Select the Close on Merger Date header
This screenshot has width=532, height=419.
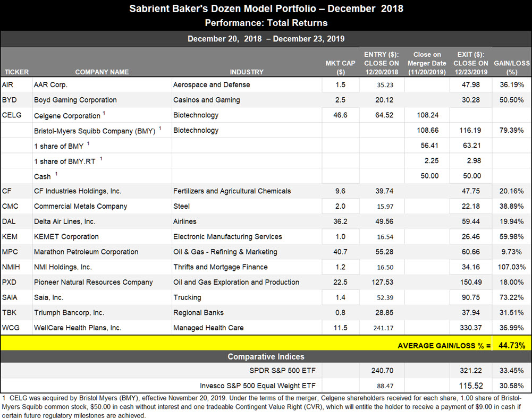[427, 63]
